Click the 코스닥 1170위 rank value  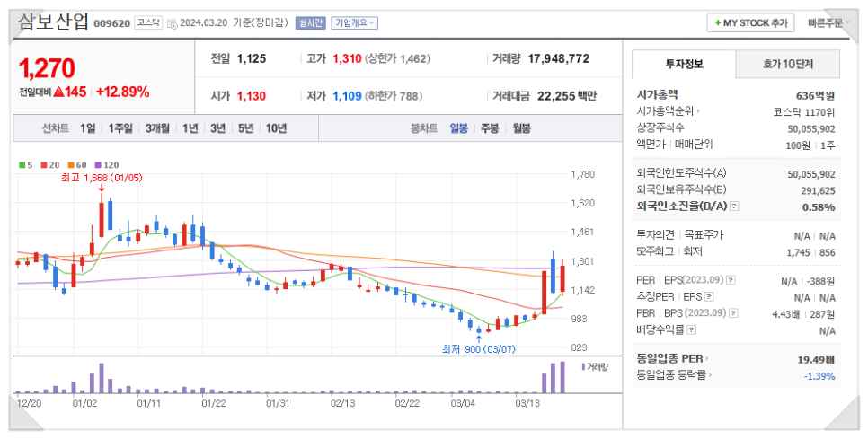pyautogui.click(x=804, y=112)
